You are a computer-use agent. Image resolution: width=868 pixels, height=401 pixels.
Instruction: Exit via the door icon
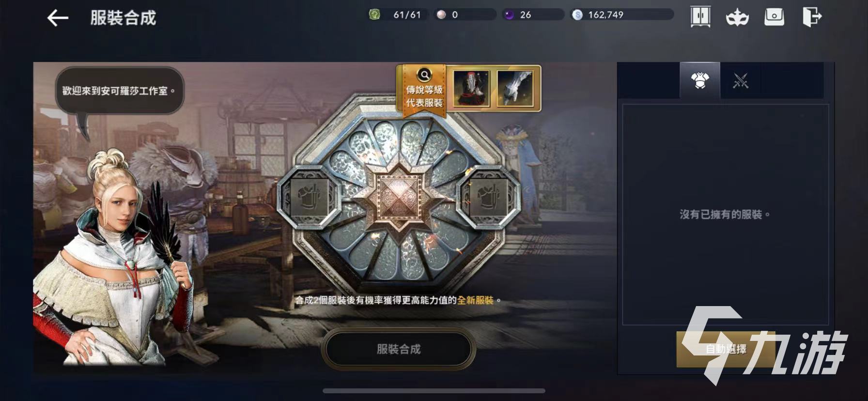(x=811, y=17)
